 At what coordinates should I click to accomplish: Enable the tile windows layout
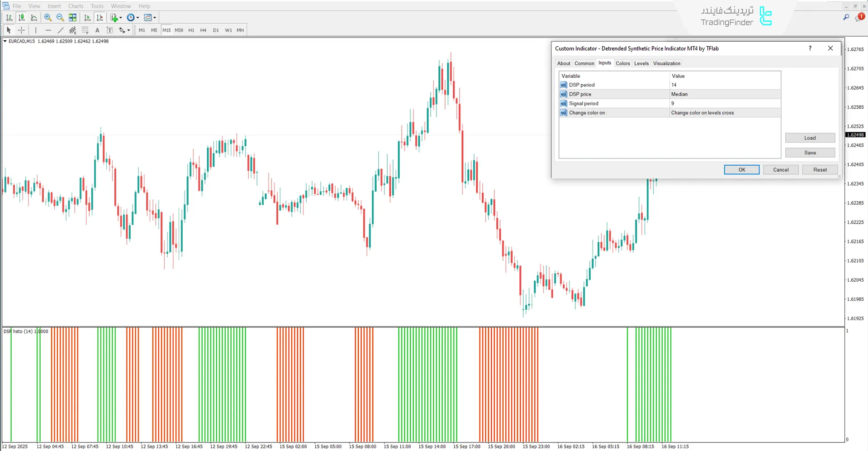click(72, 17)
